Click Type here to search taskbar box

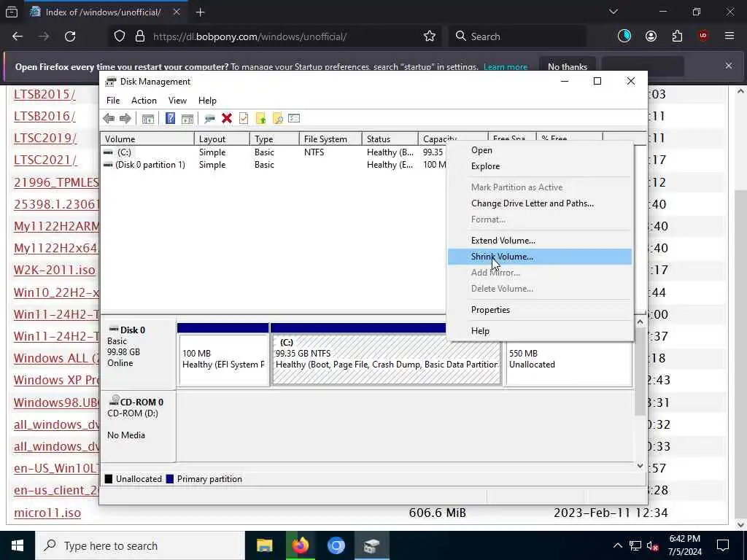pyautogui.click(x=139, y=545)
